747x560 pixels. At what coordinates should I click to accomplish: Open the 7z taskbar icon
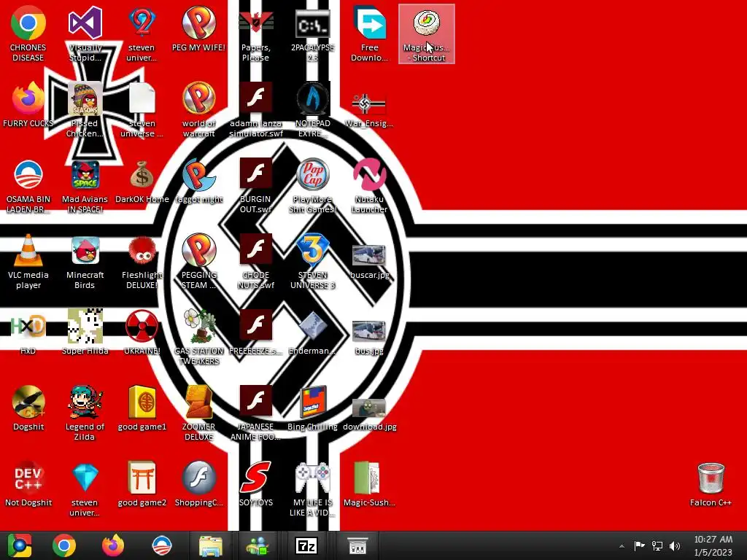[x=306, y=545]
